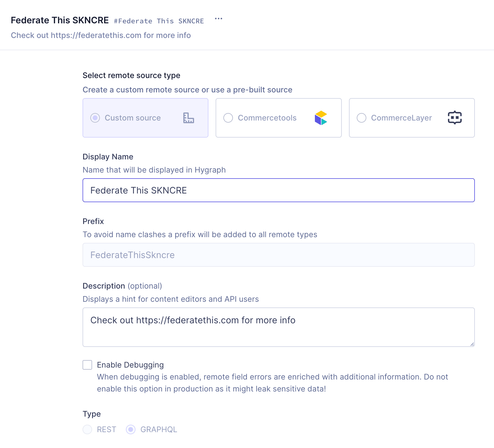This screenshot has height=448, width=494.
Task: Click the 'Description (optional)' label
Action: tap(122, 286)
